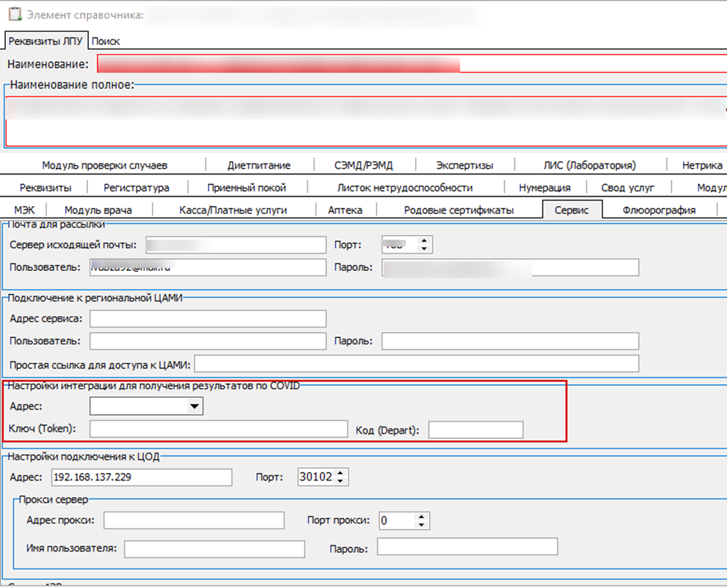Open the ЛИС (Лаборатория) tab

(x=590, y=165)
